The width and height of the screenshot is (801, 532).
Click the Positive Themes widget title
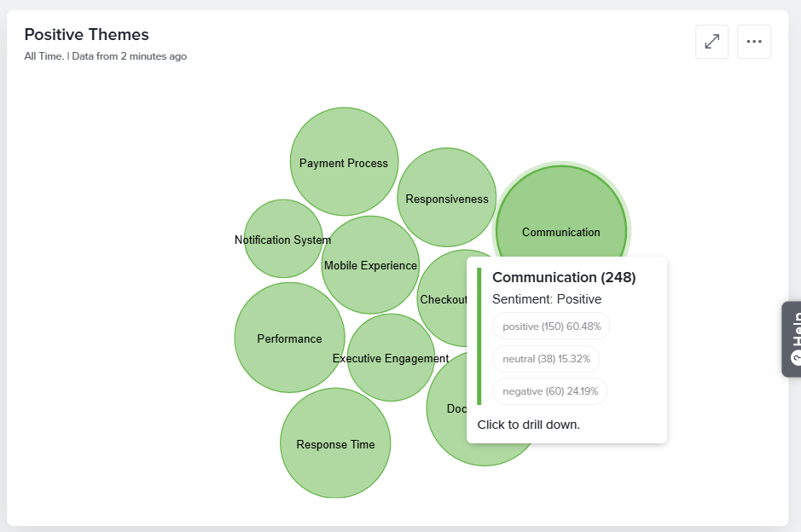pos(86,35)
